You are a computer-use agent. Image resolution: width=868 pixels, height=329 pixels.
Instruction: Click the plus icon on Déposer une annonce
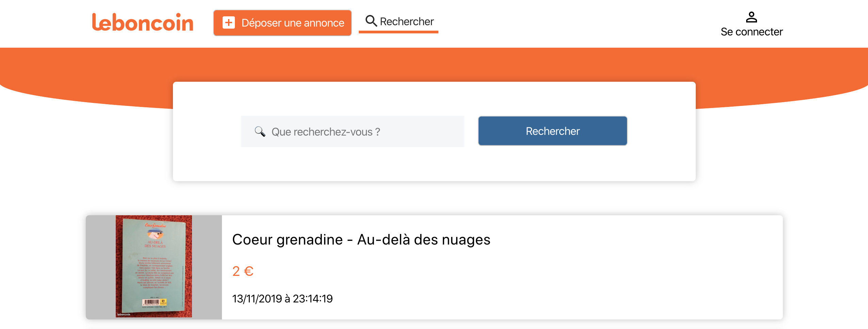(x=229, y=22)
